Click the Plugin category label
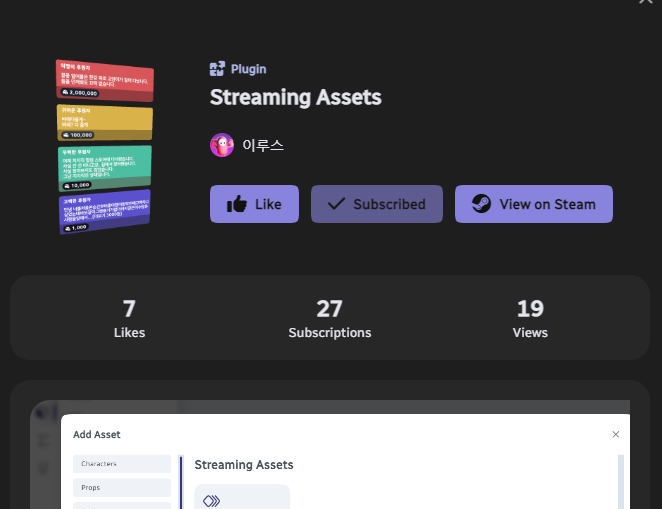 pos(248,69)
